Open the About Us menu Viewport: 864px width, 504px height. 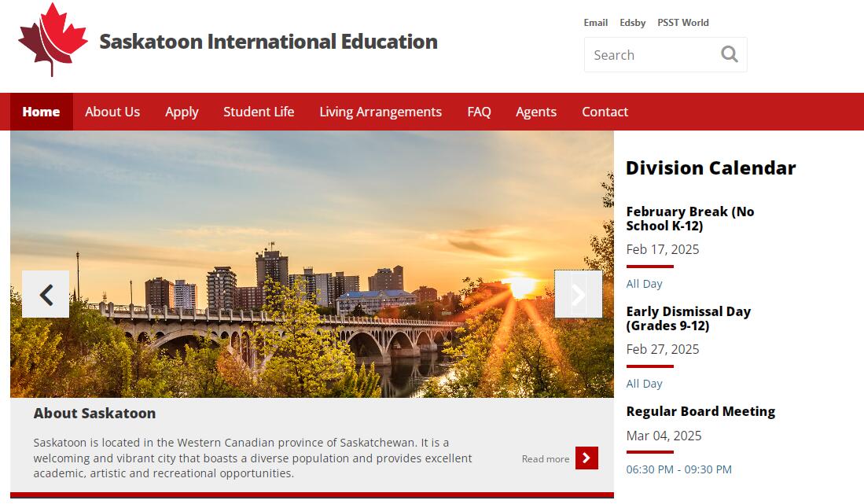pos(112,112)
